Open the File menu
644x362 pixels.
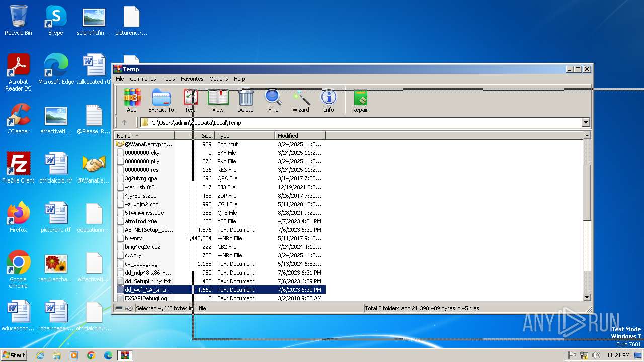(x=120, y=79)
